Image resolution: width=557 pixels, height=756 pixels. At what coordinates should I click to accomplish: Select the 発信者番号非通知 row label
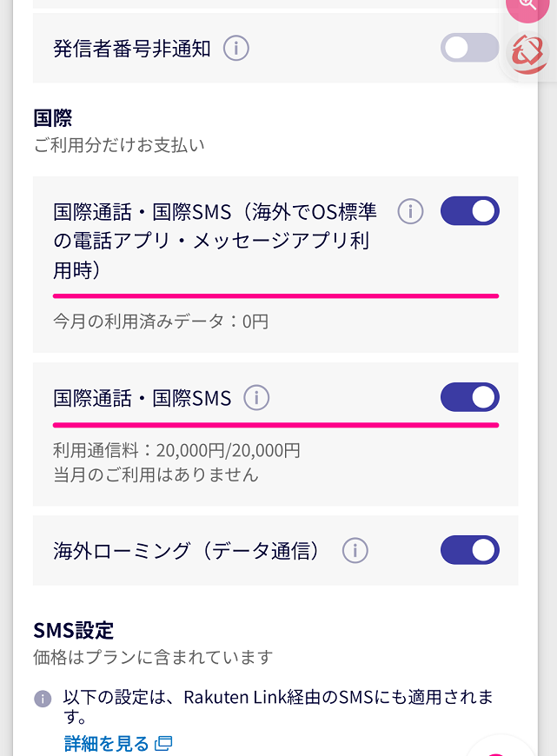pyautogui.click(x=132, y=49)
